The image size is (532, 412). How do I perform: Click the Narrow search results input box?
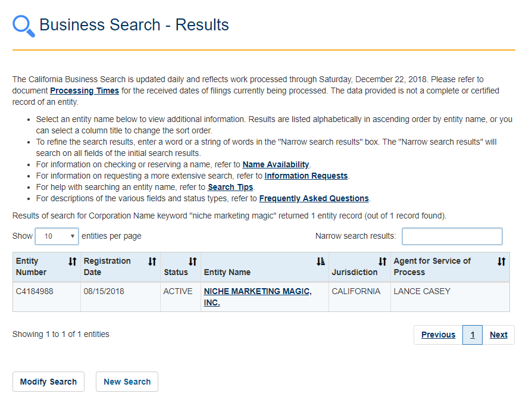pyautogui.click(x=452, y=236)
